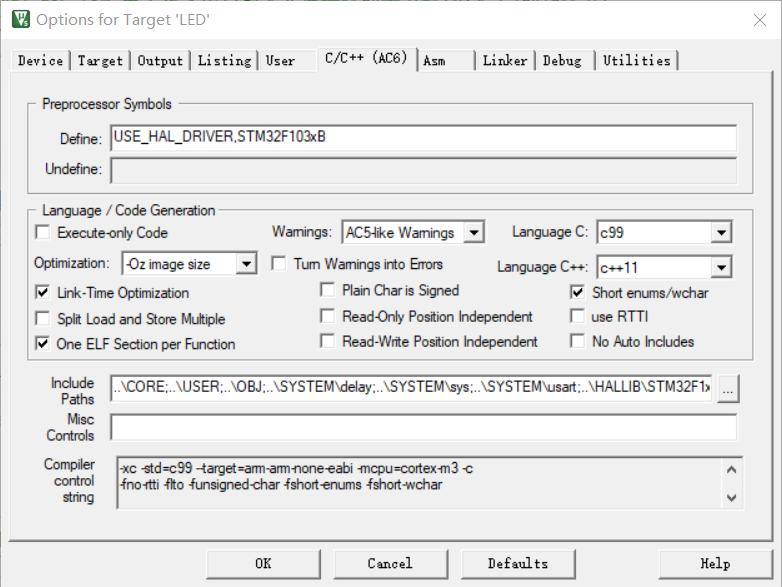The height and width of the screenshot is (587, 782).
Task: Enable Split Load and Store Multiple
Action: 43,318
